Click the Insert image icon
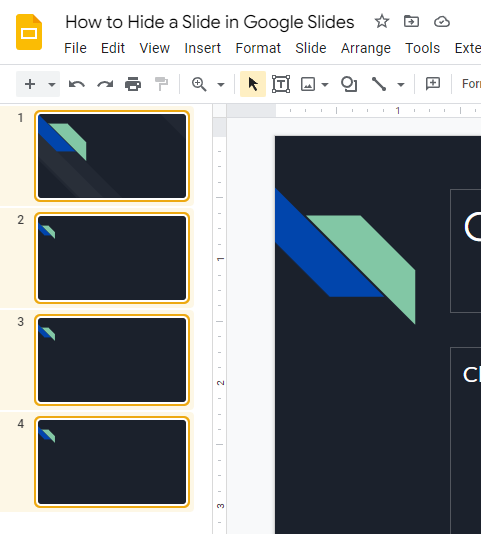481x534 pixels. click(x=308, y=84)
